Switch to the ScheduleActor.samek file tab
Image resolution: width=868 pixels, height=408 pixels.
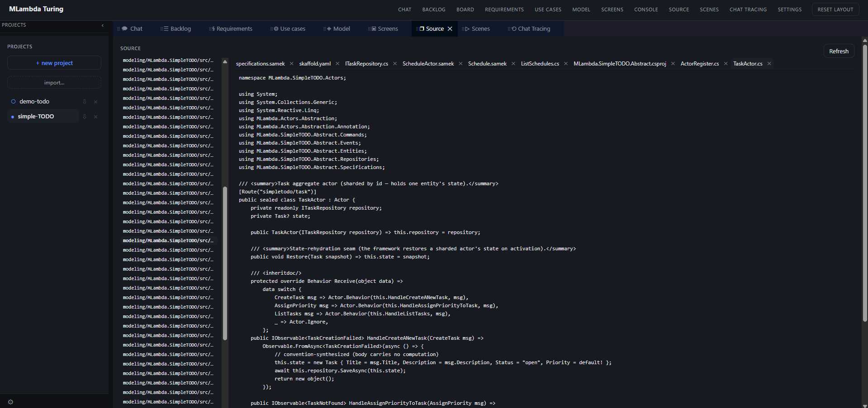pos(428,64)
